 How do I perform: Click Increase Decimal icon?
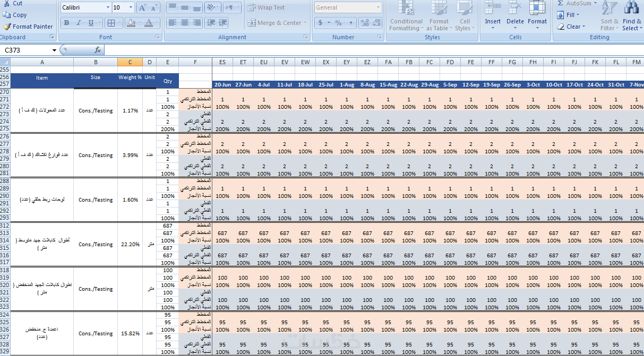tap(364, 23)
